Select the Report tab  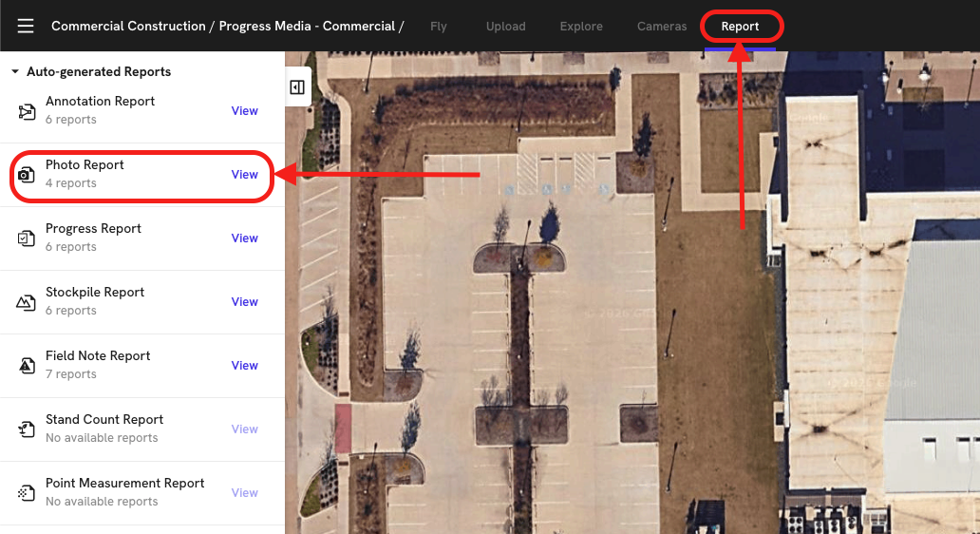click(740, 27)
